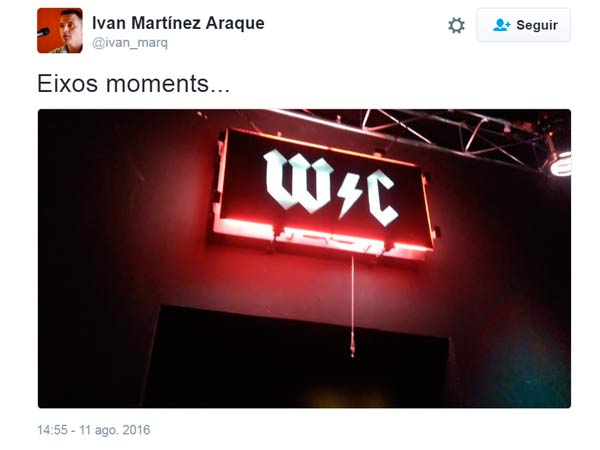This screenshot has height=450, width=600.
Task: Click the gothic letter W on the sign
Action: point(299,181)
